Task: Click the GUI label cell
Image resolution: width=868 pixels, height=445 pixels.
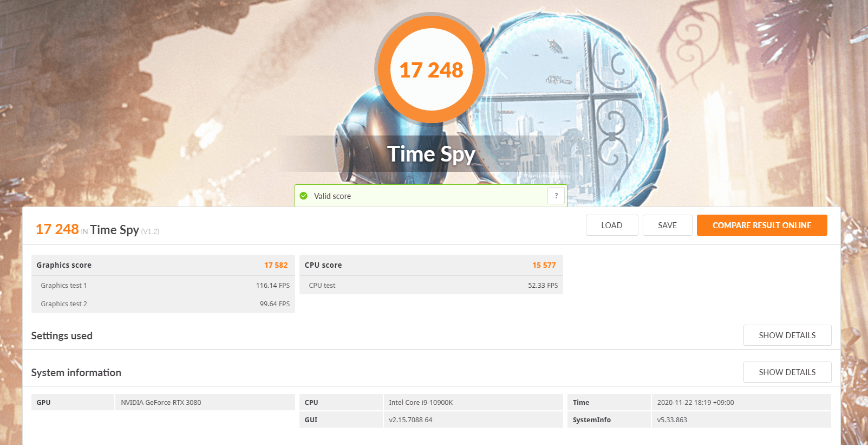Action: 341,420
